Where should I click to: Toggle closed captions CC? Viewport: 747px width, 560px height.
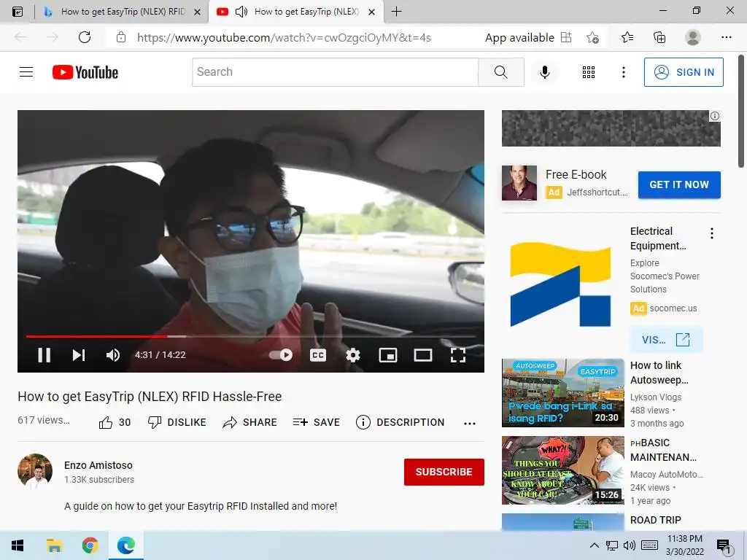(318, 355)
